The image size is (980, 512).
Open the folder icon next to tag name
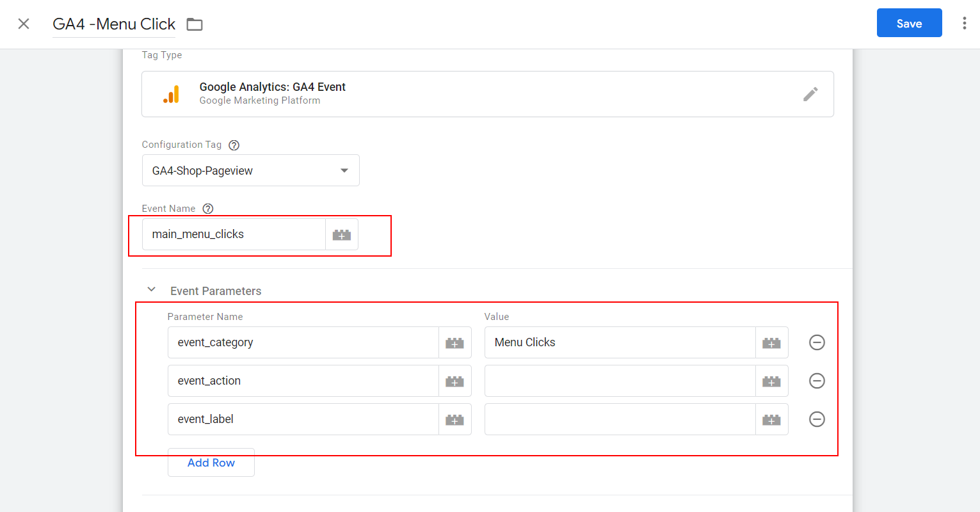[195, 24]
